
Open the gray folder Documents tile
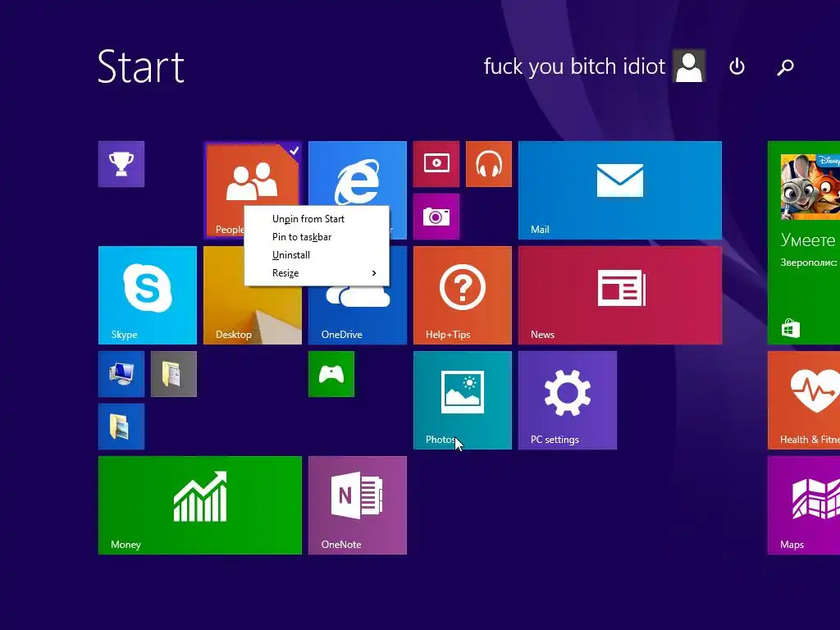point(174,374)
